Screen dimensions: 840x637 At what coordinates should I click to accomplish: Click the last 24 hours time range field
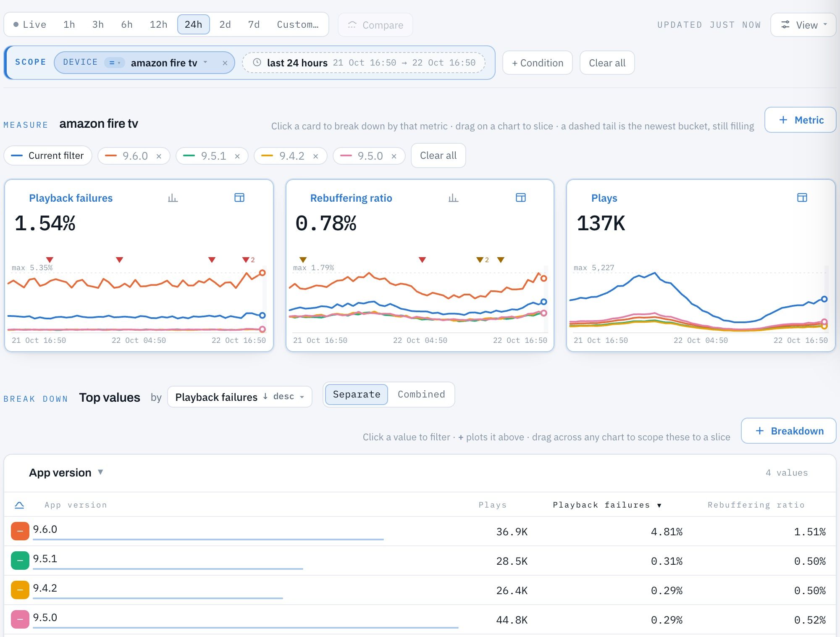[x=364, y=63]
